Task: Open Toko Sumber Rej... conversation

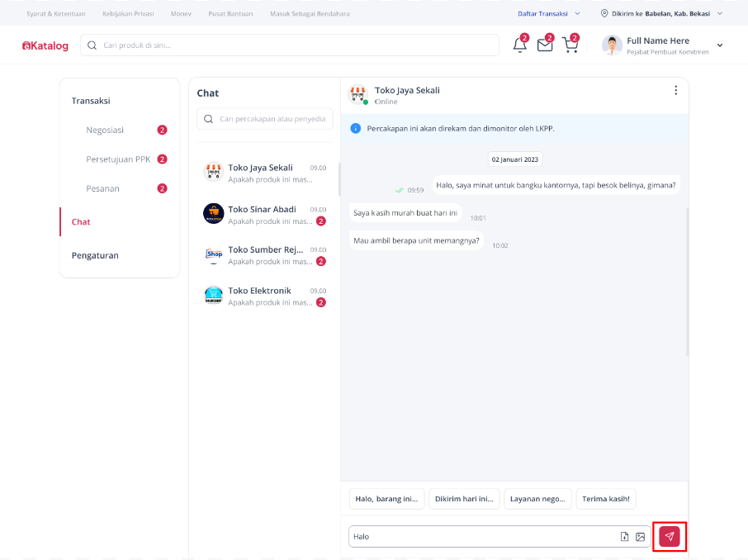Action: [265, 255]
